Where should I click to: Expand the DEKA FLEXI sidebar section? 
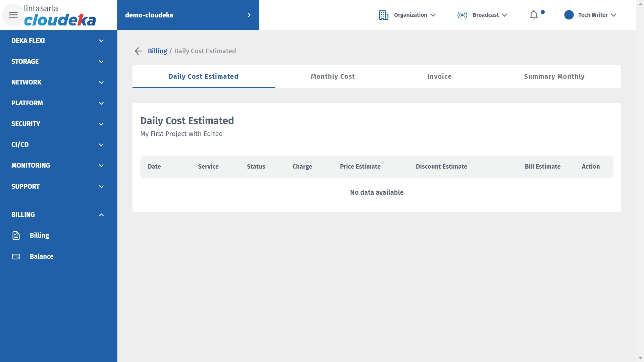click(58, 41)
